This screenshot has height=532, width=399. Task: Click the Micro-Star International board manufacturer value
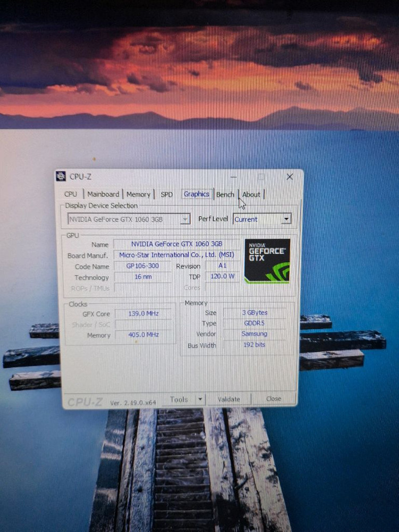click(x=177, y=255)
